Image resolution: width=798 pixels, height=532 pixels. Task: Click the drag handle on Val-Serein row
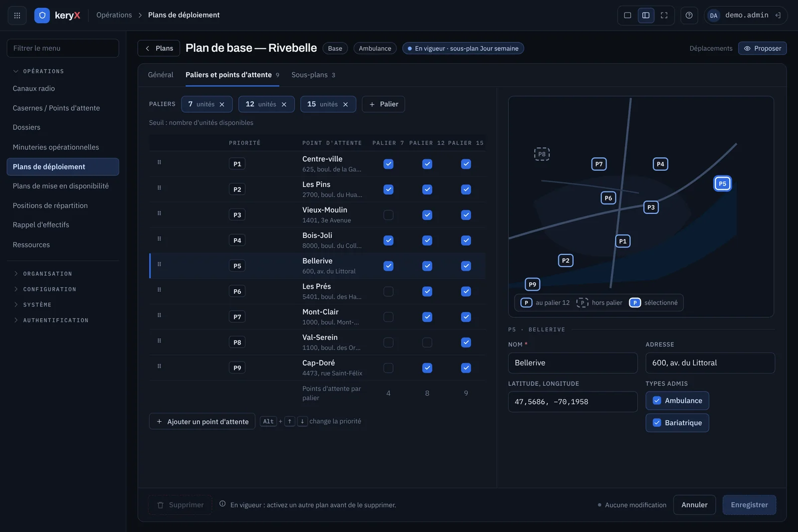(159, 341)
